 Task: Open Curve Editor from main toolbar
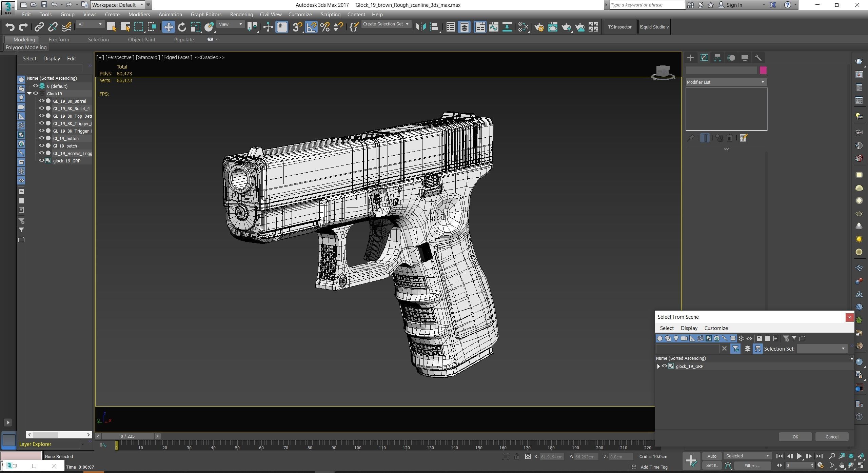pyautogui.click(x=493, y=27)
